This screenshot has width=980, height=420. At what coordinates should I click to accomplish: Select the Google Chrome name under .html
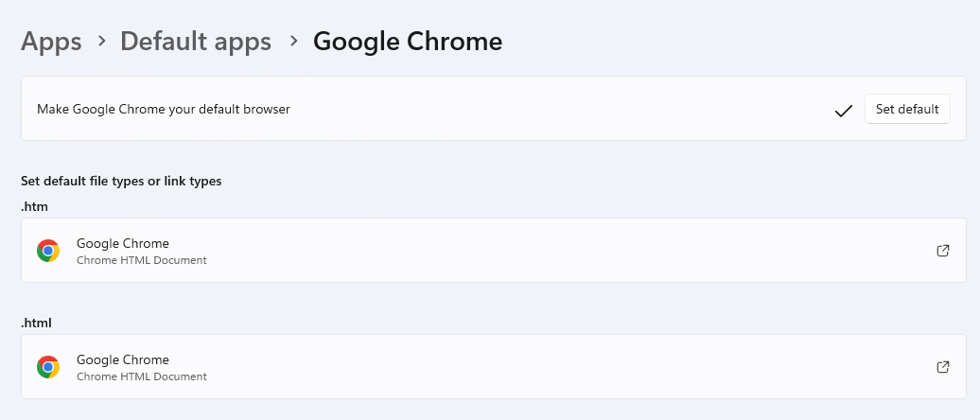[x=123, y=359]
